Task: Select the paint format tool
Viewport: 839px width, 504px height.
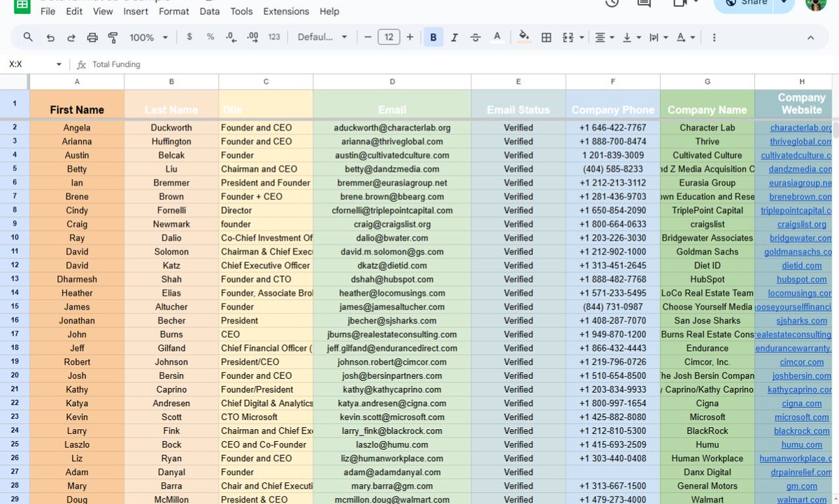Action: (113, 37)
